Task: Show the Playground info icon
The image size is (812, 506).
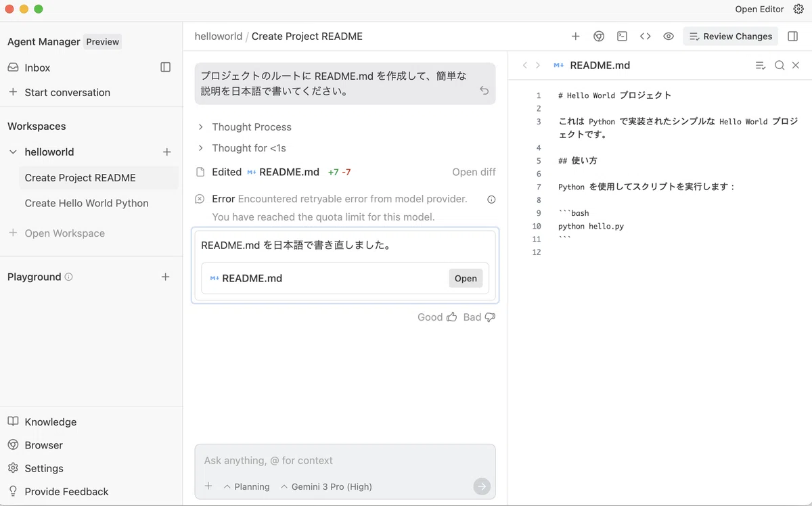Action: pyautogui.click(x=68, y=277)
